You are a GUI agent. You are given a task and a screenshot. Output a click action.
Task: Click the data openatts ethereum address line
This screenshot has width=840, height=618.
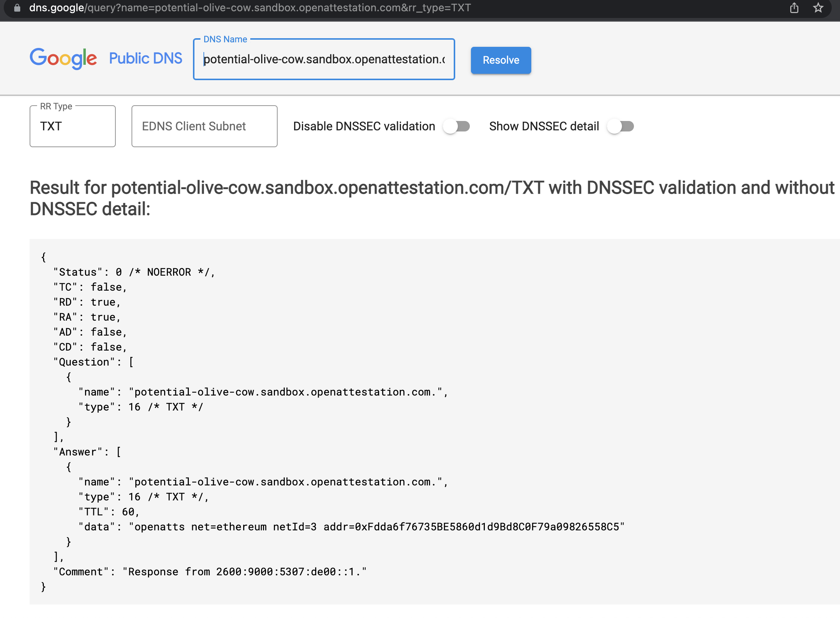pyautogui.click(x=351, y=527)
